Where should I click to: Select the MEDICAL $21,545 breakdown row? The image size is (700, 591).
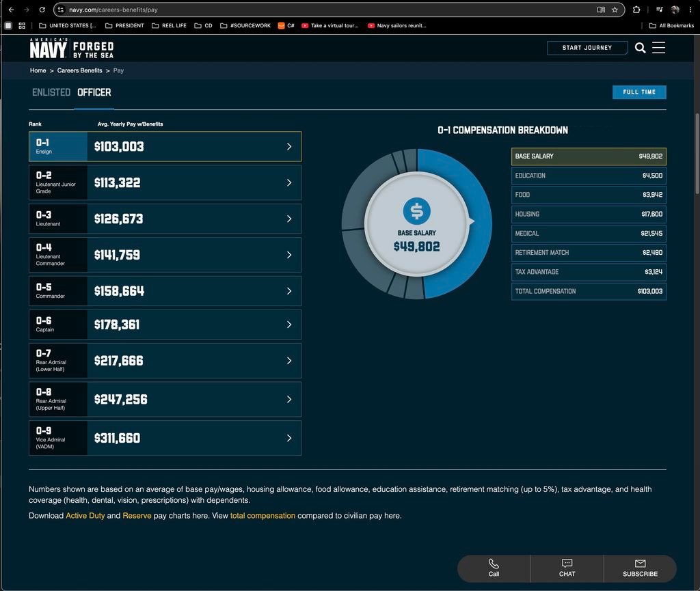click(589, 233)
